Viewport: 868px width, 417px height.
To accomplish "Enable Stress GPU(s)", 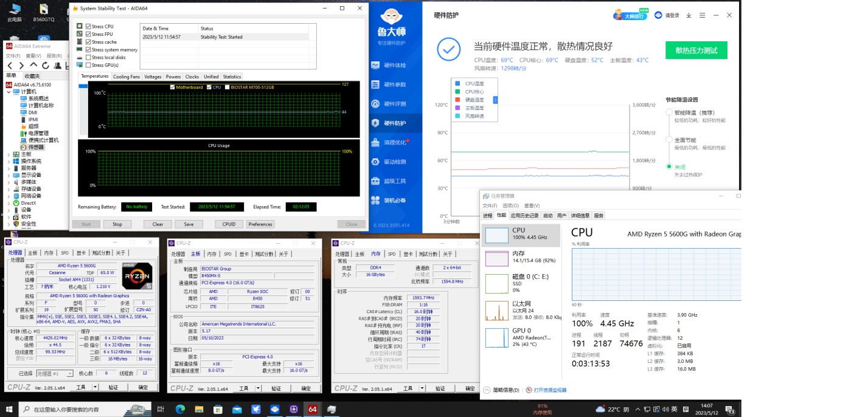I will [x=89, y=65].
